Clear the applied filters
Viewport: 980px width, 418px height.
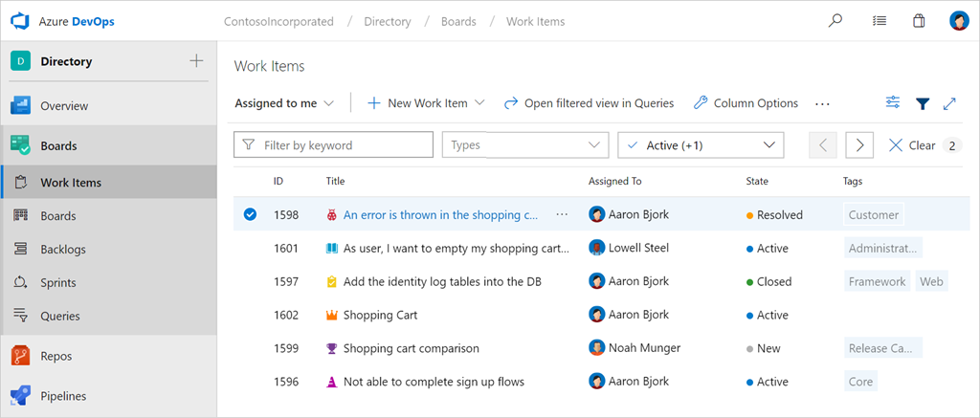[x=912, y=145]
